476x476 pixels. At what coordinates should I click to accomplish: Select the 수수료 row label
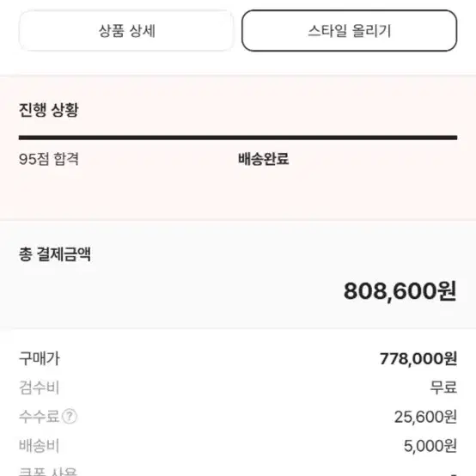tap(40, 417)
